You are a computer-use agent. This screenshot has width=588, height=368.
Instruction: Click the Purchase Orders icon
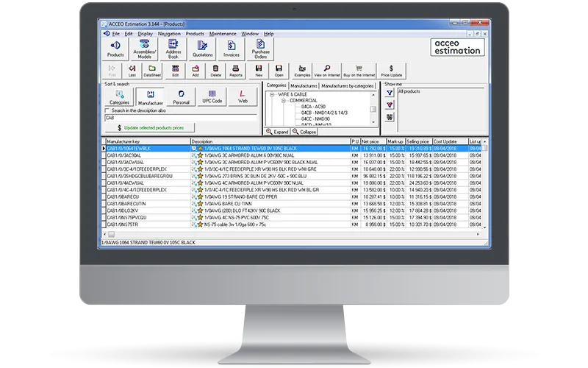tap(261, 49)
